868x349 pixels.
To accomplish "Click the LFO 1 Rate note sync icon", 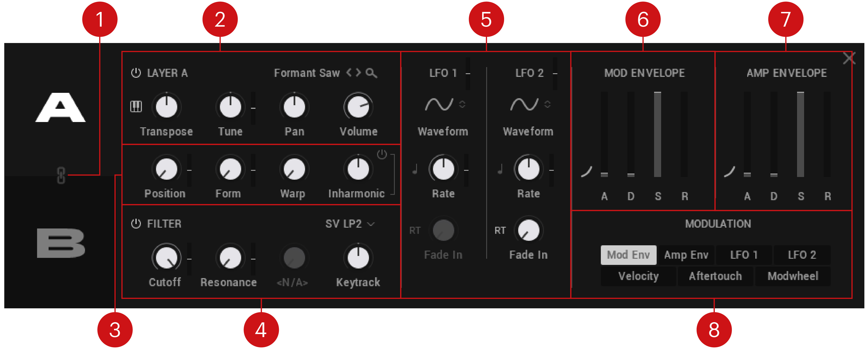I will (x=415, y=169).
